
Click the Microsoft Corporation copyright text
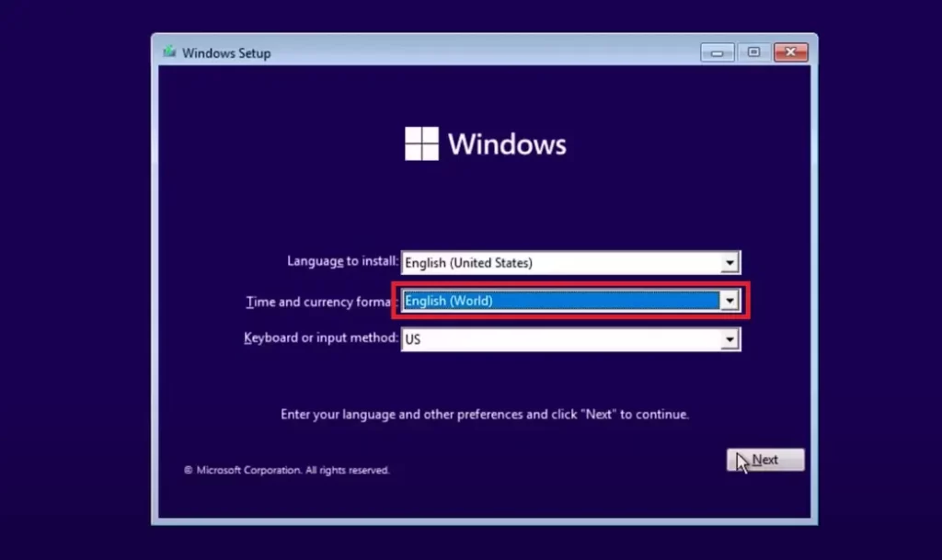coord(287,470)
